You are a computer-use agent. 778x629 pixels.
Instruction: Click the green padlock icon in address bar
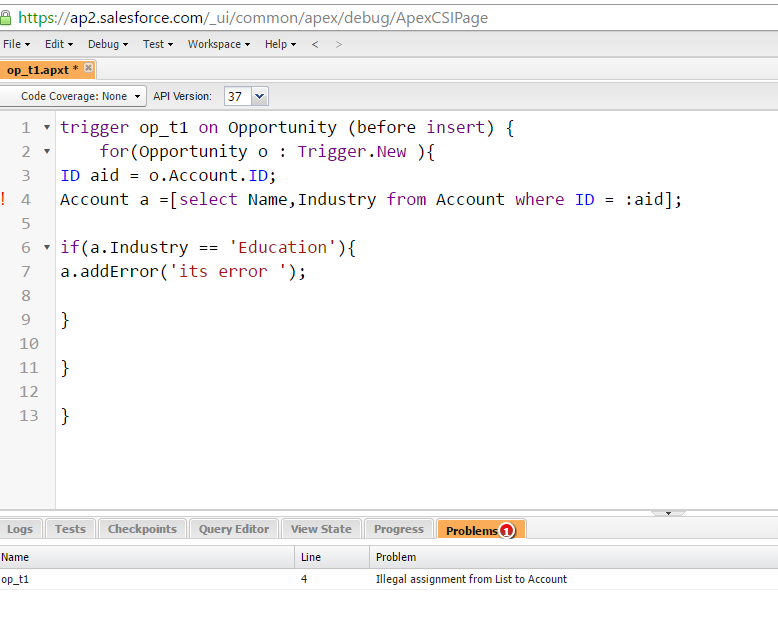[x=6, y=17]
